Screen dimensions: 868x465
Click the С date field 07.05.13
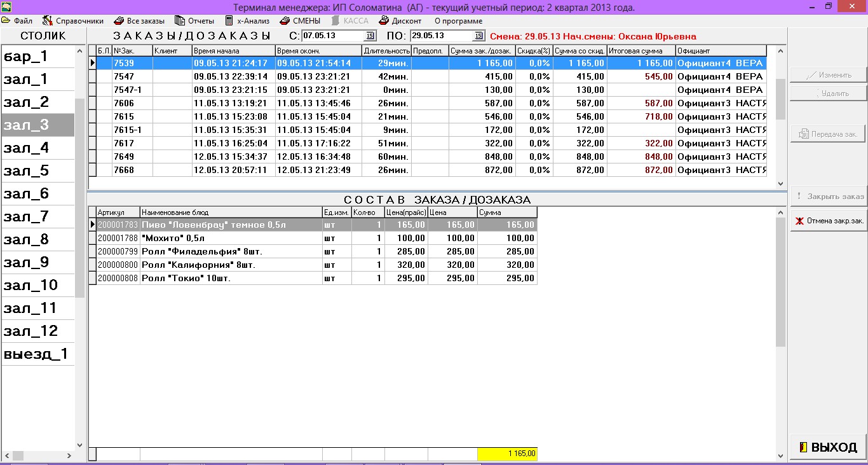tap(334, 36)
